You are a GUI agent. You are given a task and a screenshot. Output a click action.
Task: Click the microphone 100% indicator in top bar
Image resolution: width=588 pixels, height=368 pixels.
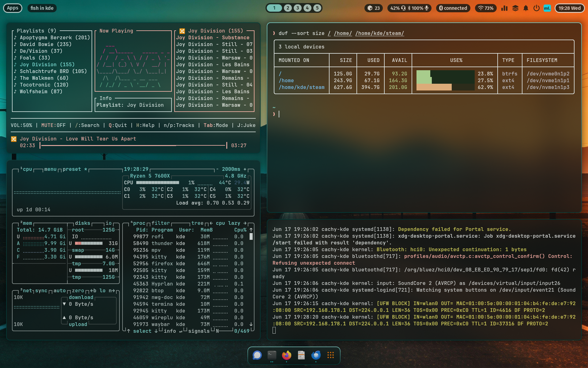(x=420, y=8)
